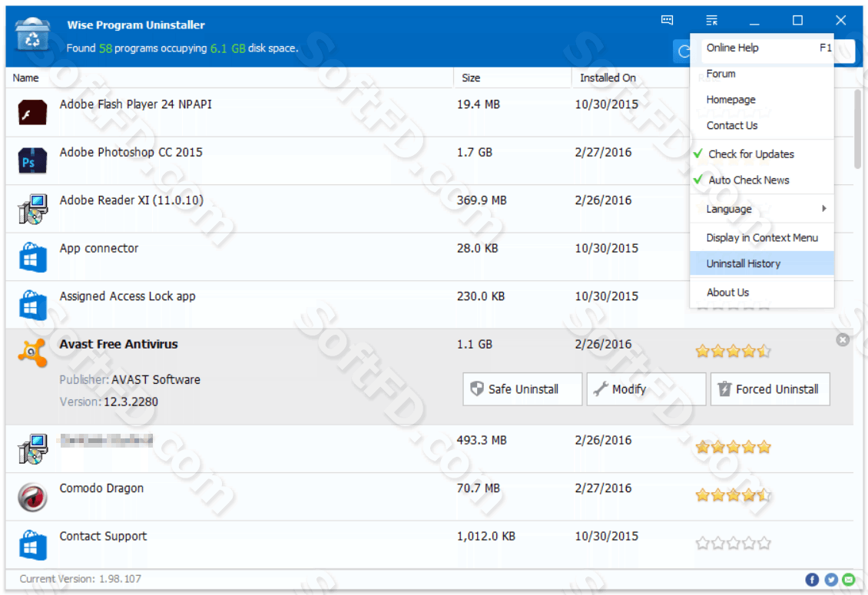
Task: Click the Safe Uninstall button
Action: (x=522, y=389)
